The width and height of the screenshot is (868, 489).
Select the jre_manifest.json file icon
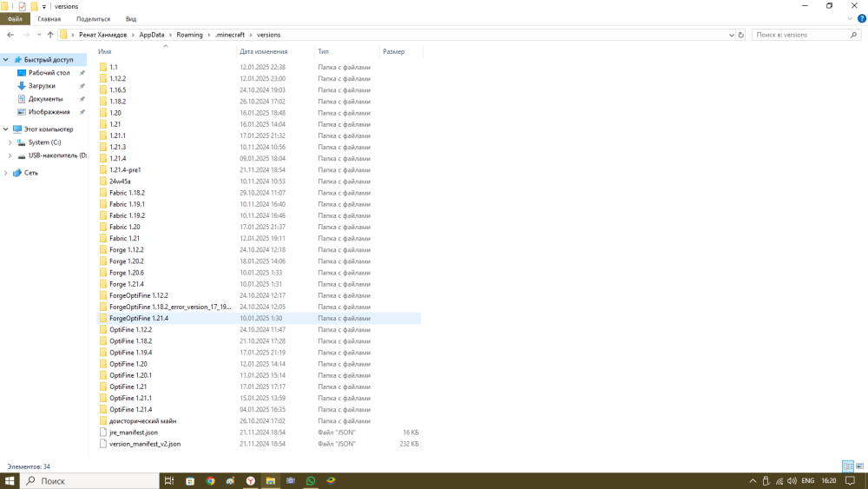click(103, 433)
